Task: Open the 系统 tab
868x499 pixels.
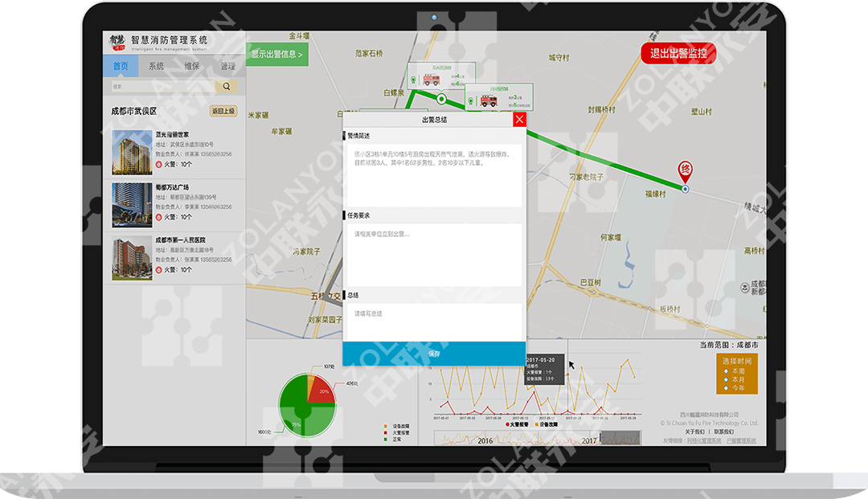Action: coord(157,66)
